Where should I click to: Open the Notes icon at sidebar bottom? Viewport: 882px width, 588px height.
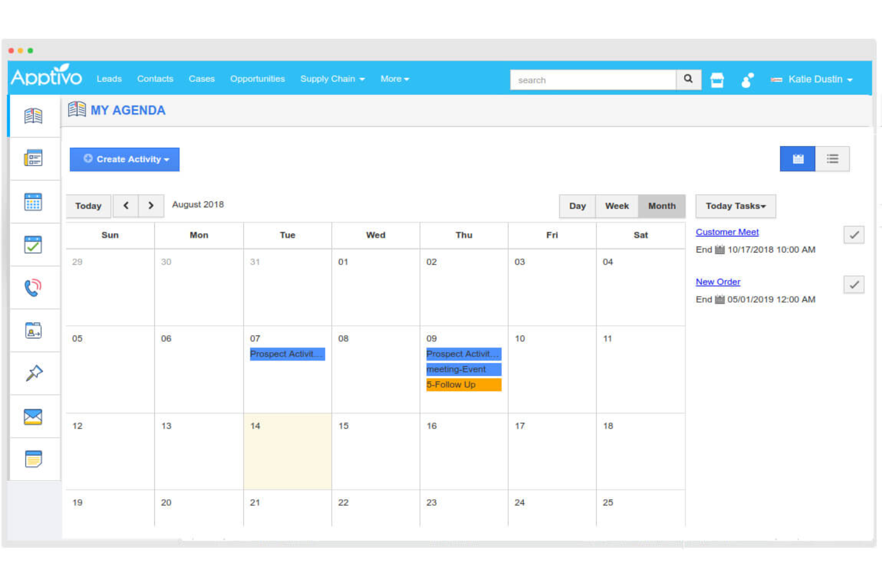coord(33,459)
